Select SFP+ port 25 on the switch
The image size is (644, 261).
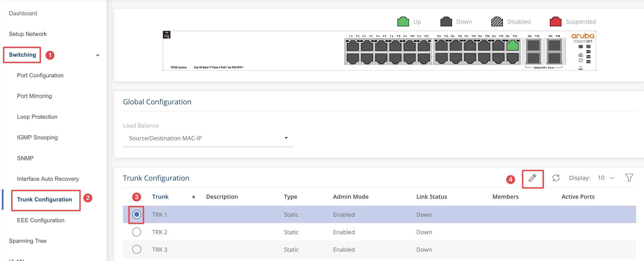(x=533, y=45)
